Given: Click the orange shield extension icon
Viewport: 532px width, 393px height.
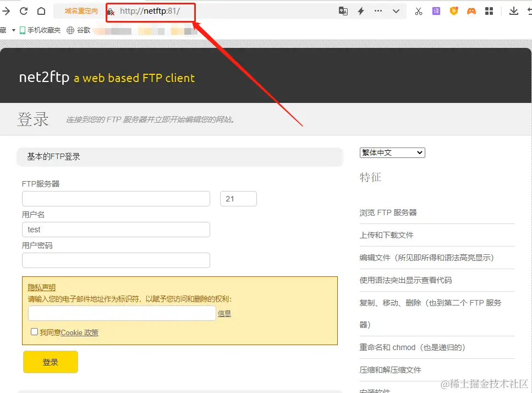Looking at the screenshot, I should click(x=454, y=11).
